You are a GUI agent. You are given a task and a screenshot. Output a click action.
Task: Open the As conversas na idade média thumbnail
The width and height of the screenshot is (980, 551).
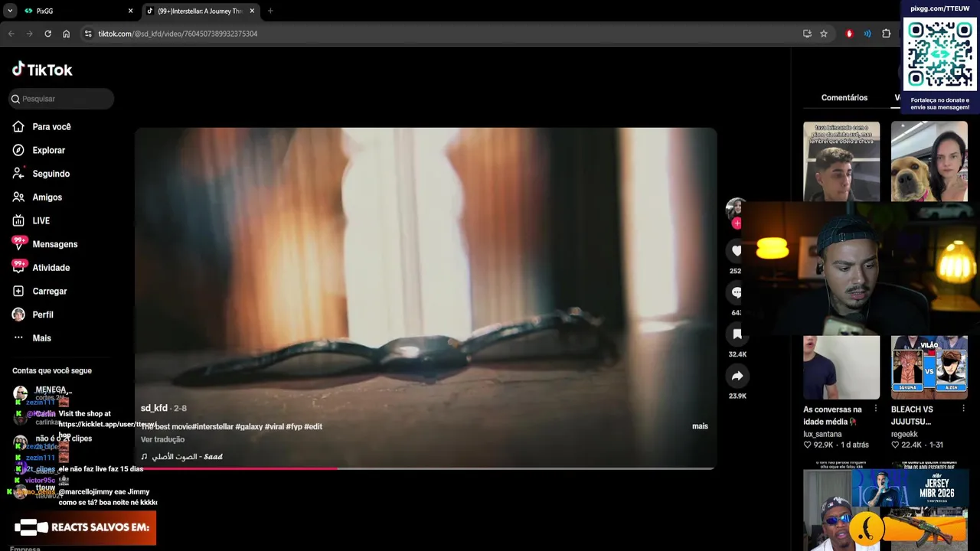point(841,367)
